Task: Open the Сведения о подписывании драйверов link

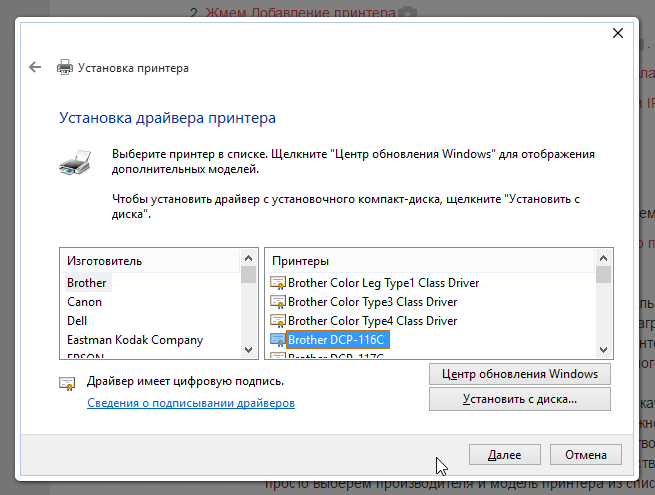Action: click(191, 403)
